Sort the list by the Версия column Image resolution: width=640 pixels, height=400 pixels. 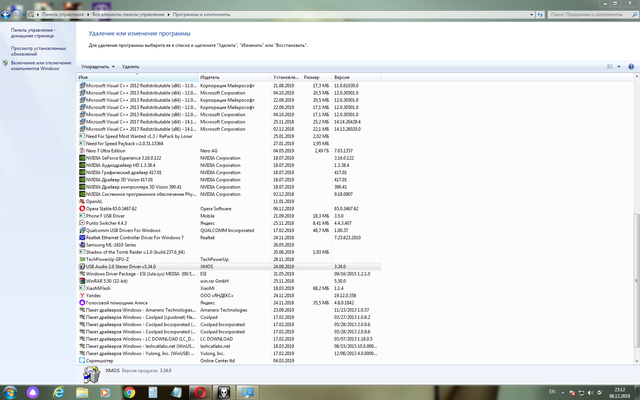pos(356,77)
